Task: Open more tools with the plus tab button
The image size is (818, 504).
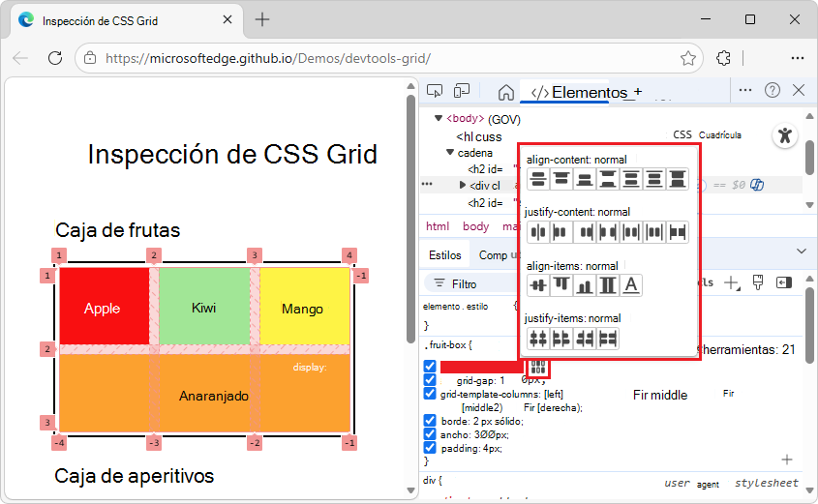Action: click(638, 92)
